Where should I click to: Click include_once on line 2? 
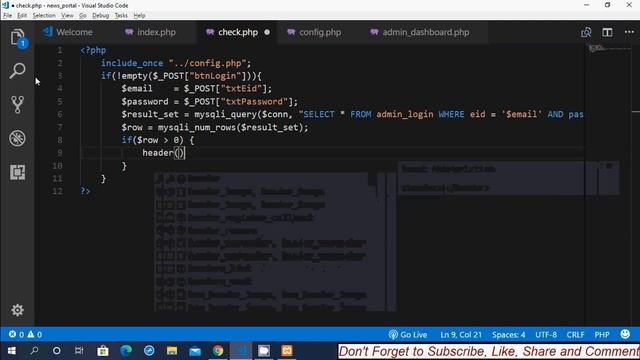132,63
